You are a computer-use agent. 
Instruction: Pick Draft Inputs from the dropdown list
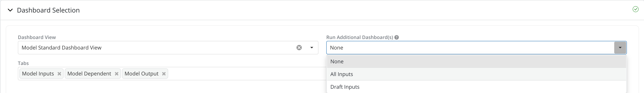click(345, 87)
